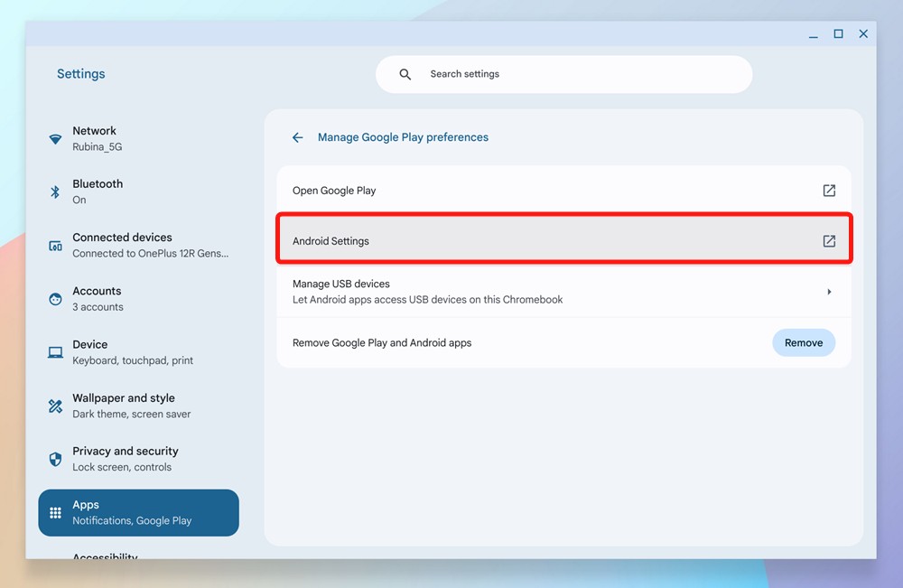Click the Wi-Fi icon beside Network
This screenshot has height=588, width=903.
click(x=56, y=139)
